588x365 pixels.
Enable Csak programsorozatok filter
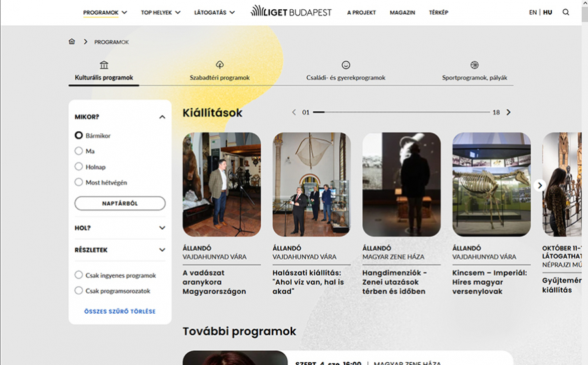(79, 290)
